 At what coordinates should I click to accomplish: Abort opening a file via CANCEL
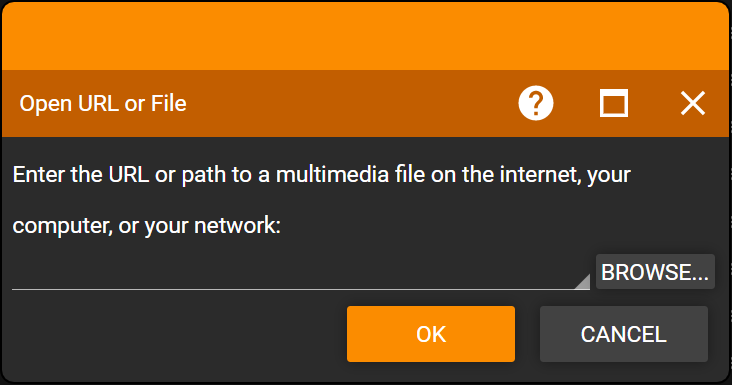(624, 334)
